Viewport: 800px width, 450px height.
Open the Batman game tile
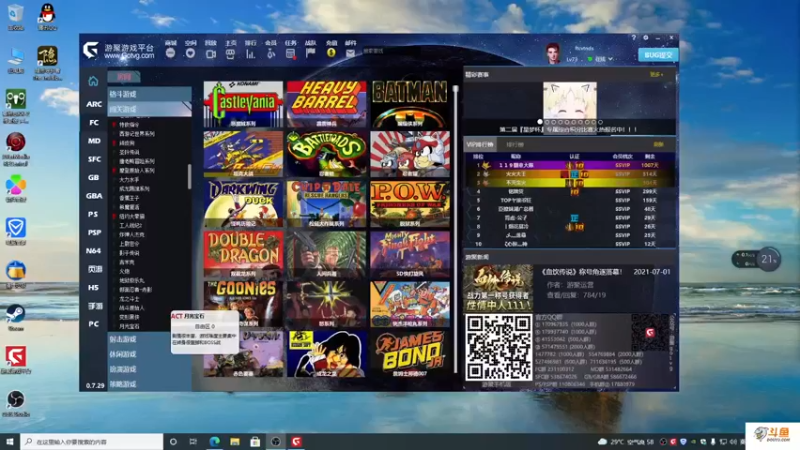coord(410,104)
